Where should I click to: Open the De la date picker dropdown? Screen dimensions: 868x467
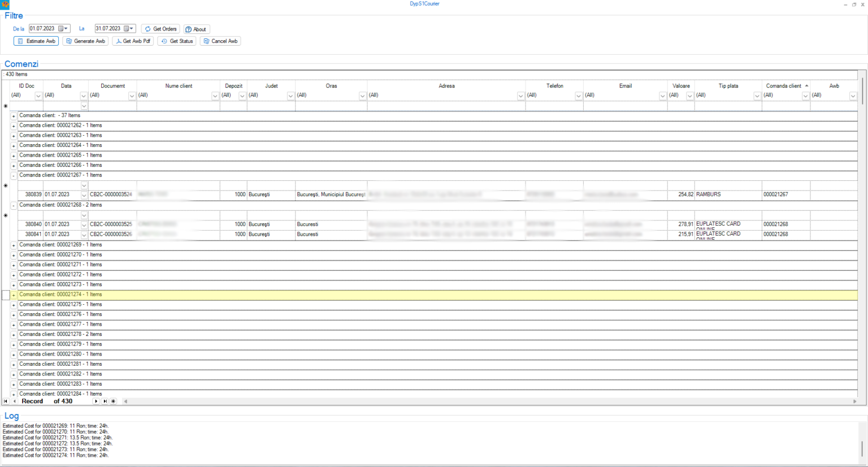pos(66,28)
